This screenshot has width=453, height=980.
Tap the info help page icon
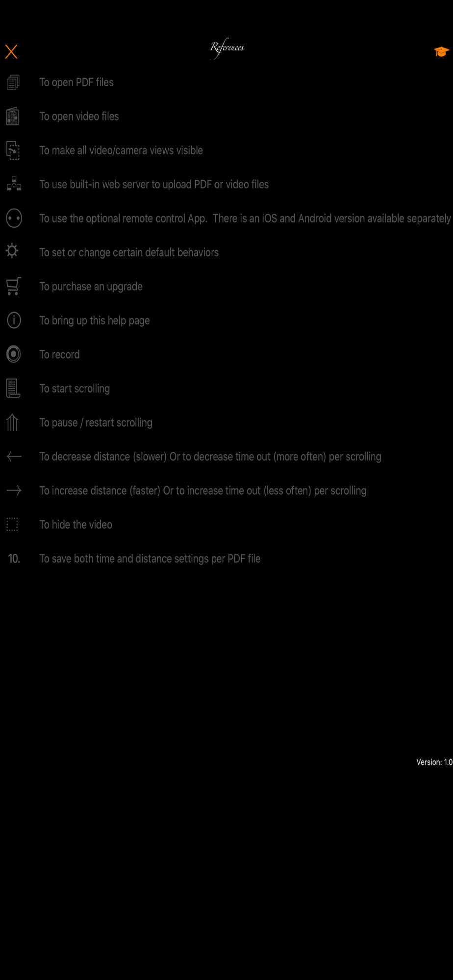pyautogui.click(x=14, y=320)
